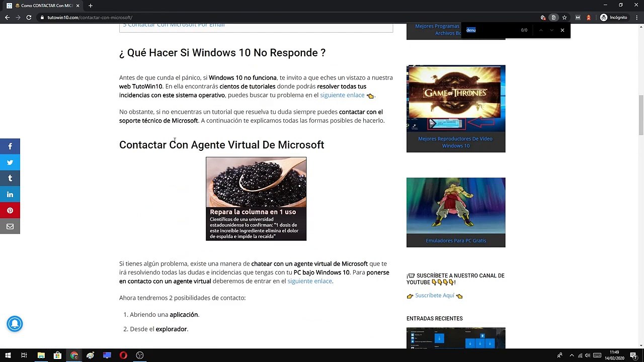The height and width of the screenshot is (362, 644).
Task: Open the Emuladores Para PC thumbnail image
Action: pyautogui.click(x=456, y=206)
